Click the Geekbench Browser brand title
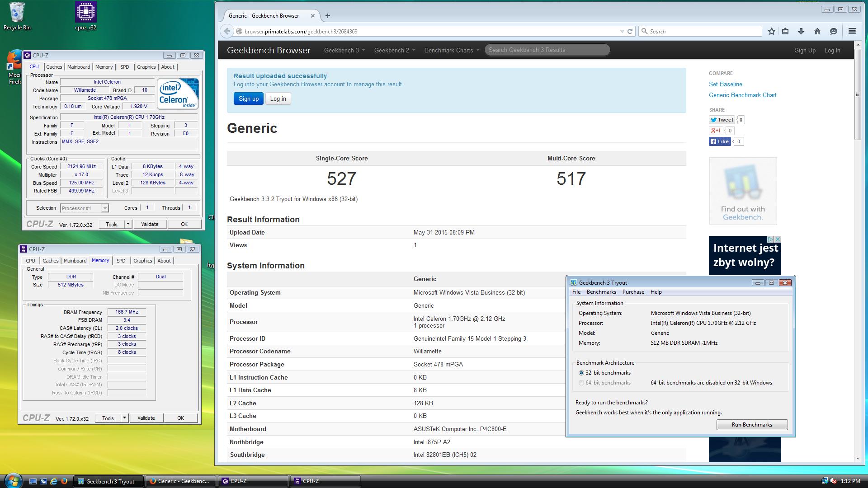Image resolution: width=868 pixels, height=488 pixels. coord(269,50)
